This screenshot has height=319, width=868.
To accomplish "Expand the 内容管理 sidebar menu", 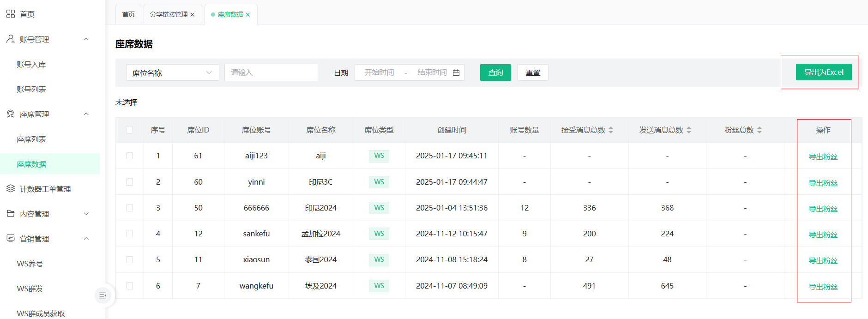I will tap(86, 214).
